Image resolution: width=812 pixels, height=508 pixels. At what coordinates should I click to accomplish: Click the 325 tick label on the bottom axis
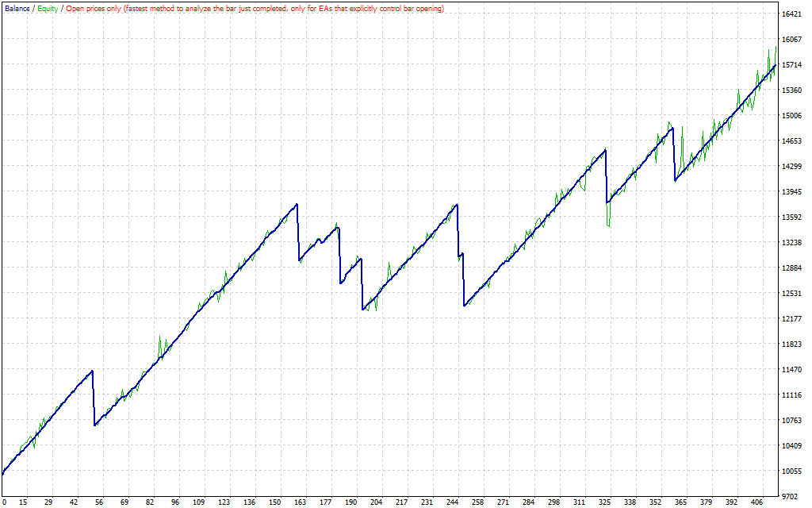coord(605,502)
